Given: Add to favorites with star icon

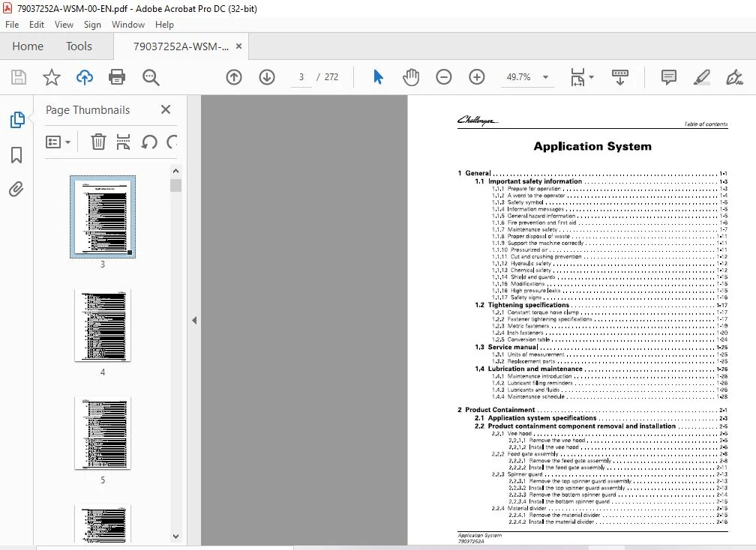Looking at the screenshot, I should [52, 77].
